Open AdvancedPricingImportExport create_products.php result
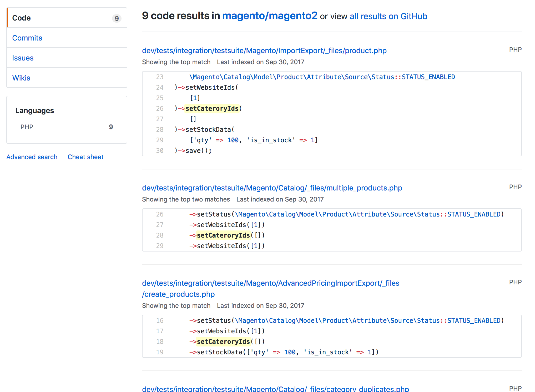The height and width of the screenshot is (392, 535). tap(270, 283)
